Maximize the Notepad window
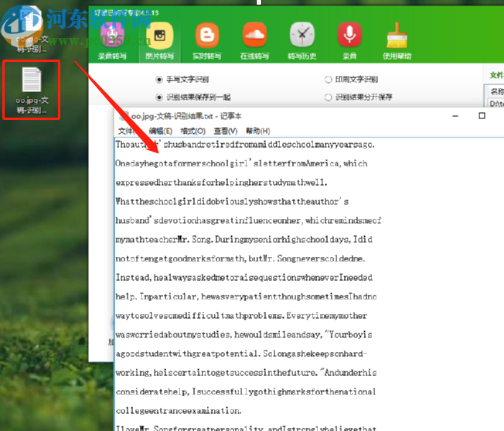This screenshot has height=431, width=504. [x=482, y=116]
